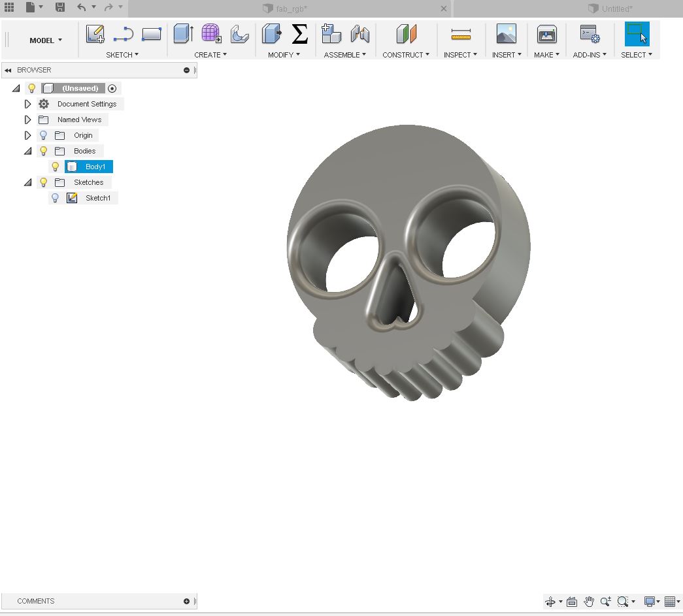Open the SELECT menu

(637, 55)
